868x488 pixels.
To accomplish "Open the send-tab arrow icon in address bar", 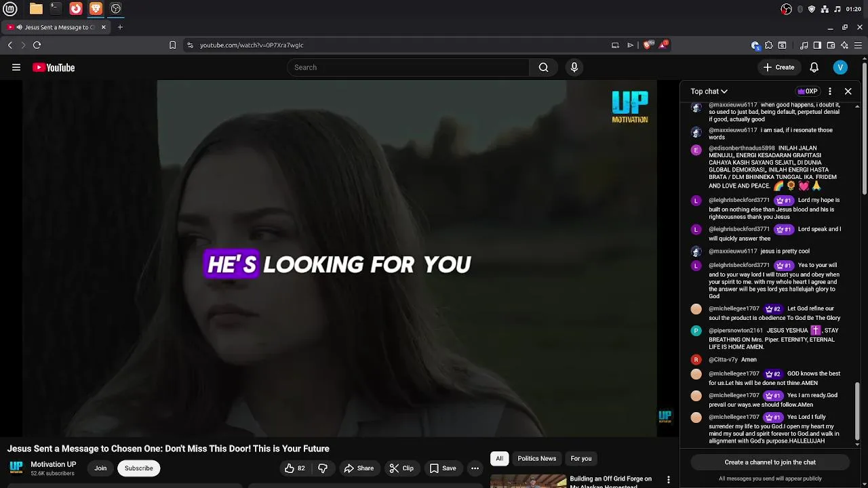I will [630, 45].
